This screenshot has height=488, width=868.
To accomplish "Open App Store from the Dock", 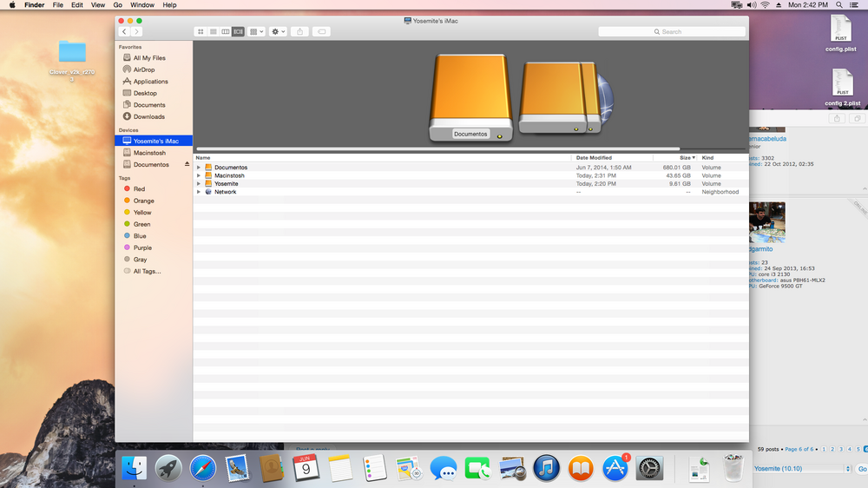I will click(x=615, y=468).
